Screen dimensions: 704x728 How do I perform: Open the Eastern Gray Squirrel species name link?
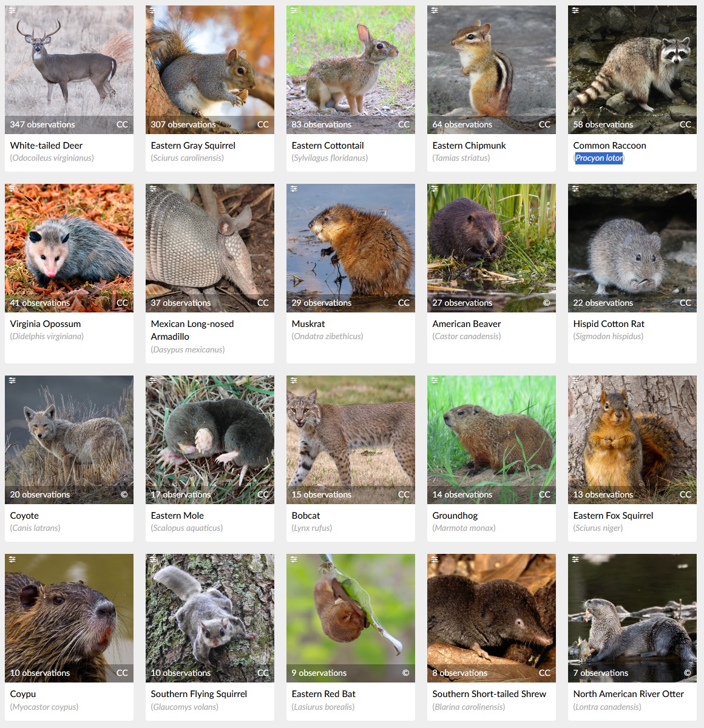coord(193,146)
